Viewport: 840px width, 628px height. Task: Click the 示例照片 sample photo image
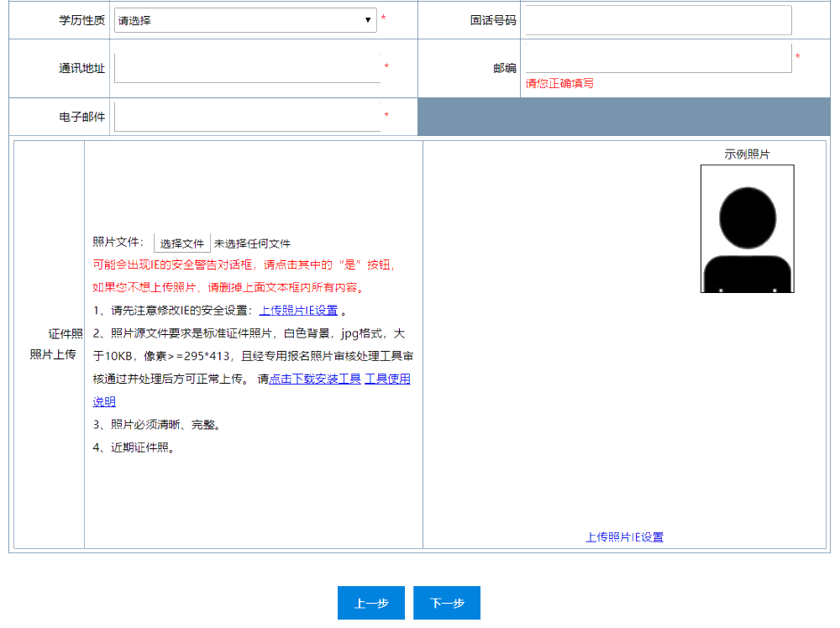(747, 228)
